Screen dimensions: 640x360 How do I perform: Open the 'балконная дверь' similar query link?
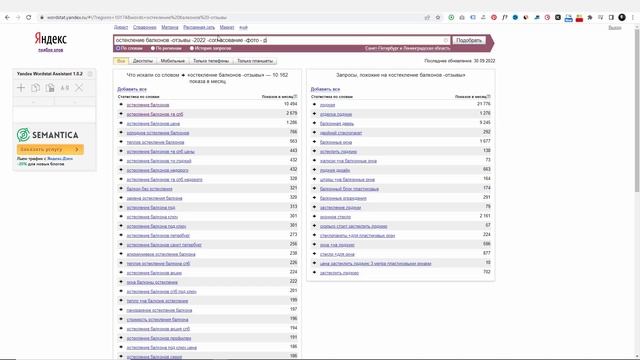337,124
